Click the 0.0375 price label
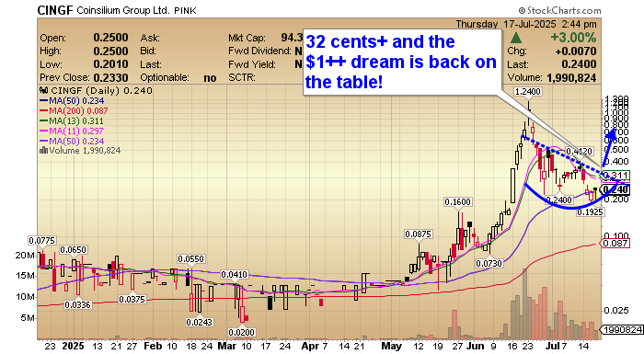 [x=132, y=300]
